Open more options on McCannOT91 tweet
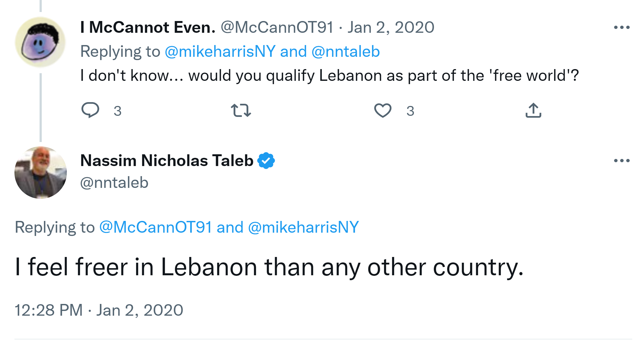The image size is (644, 349). [621, 27]
